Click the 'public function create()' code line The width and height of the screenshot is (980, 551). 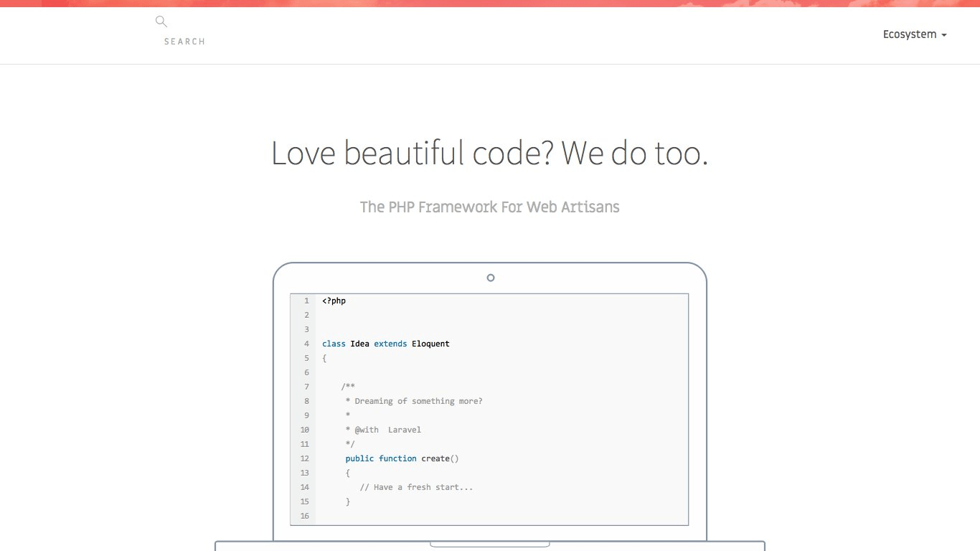tap(401, 458)
